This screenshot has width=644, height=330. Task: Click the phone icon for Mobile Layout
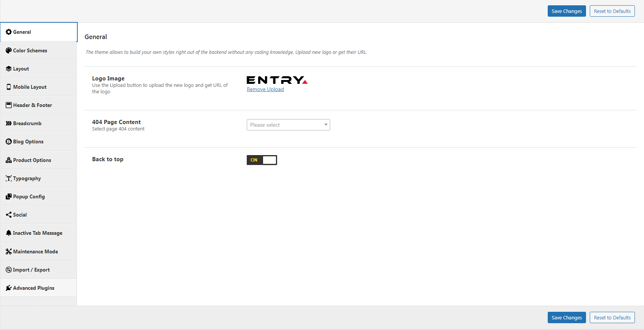point(8,87)
